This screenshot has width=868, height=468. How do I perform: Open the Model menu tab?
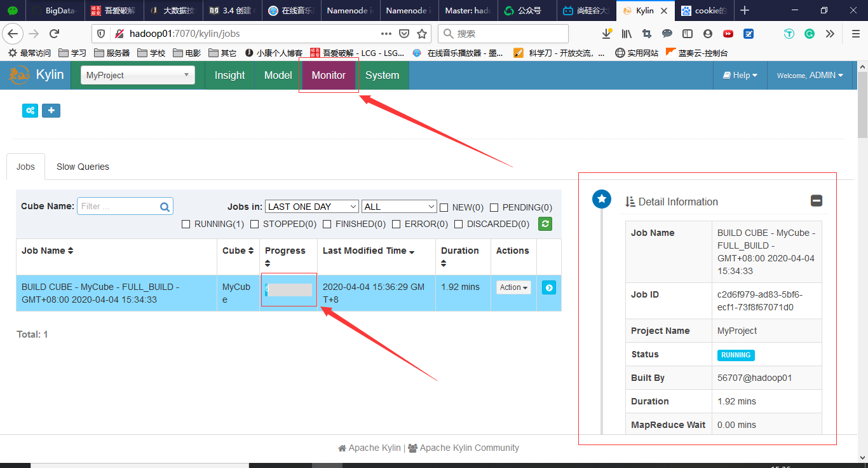pos(278,75)
